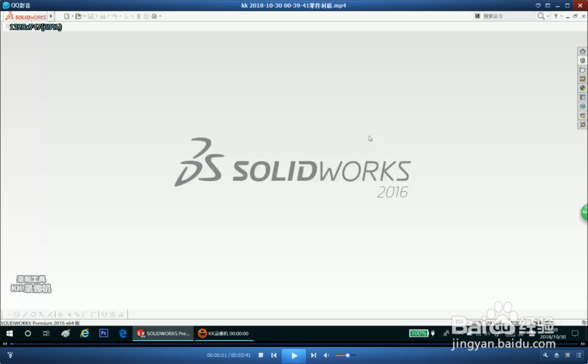Click QQ影音 mini mode window icon
Image resolution: width=588 pixels, height=364 pixels.
click(x=547, y=6)
